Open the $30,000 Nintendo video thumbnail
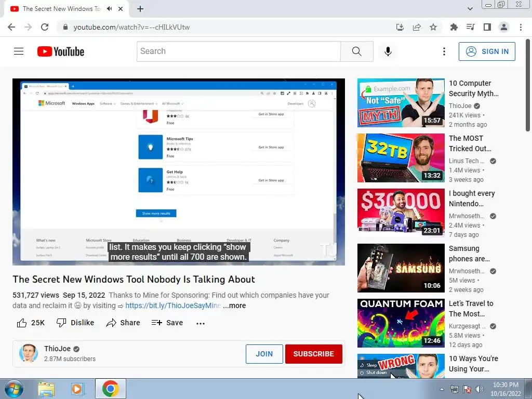532x399 pixels. click(401, 213)
